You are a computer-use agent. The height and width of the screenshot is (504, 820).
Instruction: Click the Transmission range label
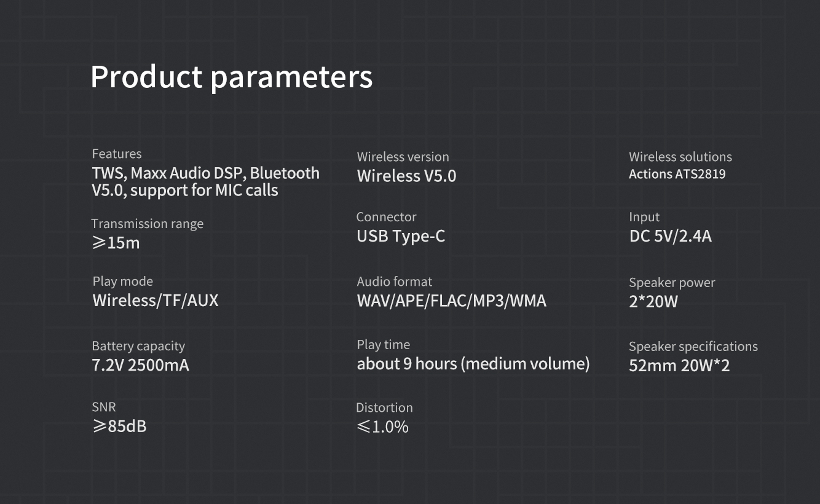click(147, 224)
